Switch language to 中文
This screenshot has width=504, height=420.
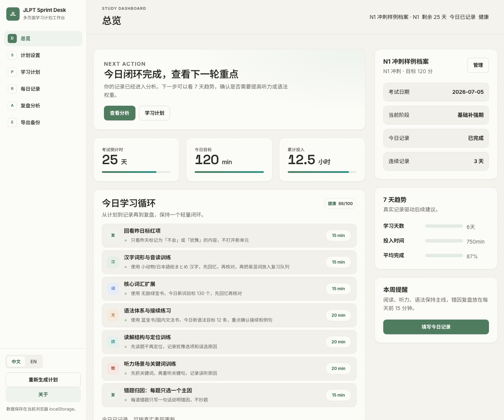coord(16,362)
